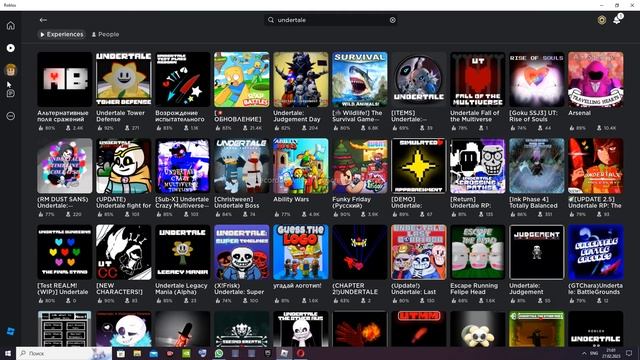
Task: Open WhatsApp from the taskbar
Action: pyautogui.click(x=219, y=353)
